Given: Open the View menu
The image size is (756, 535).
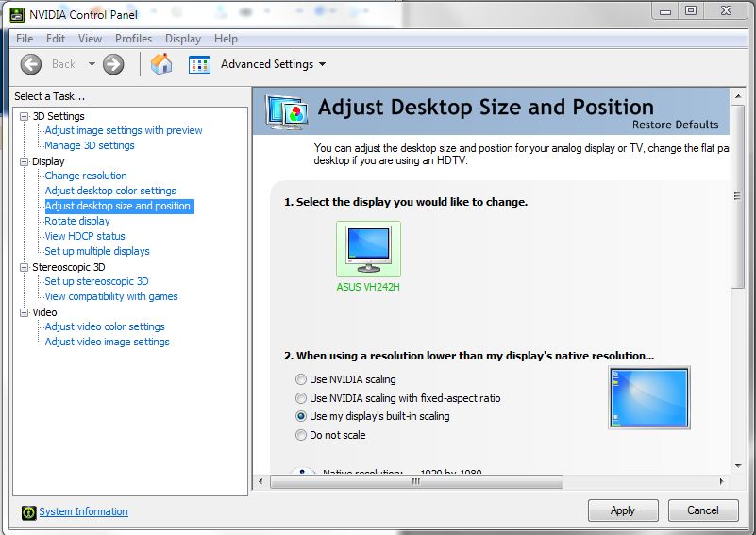Looking at the screenshot, I should point(91,39).
